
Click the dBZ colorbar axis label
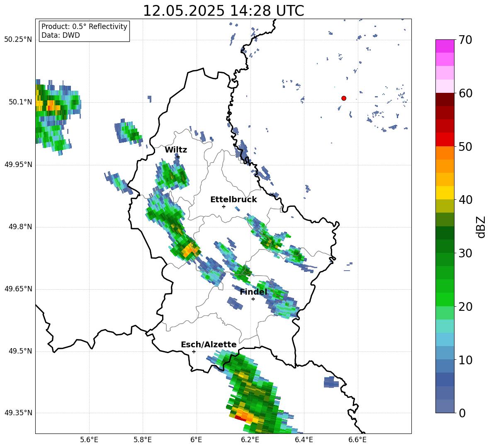point(481,227)
